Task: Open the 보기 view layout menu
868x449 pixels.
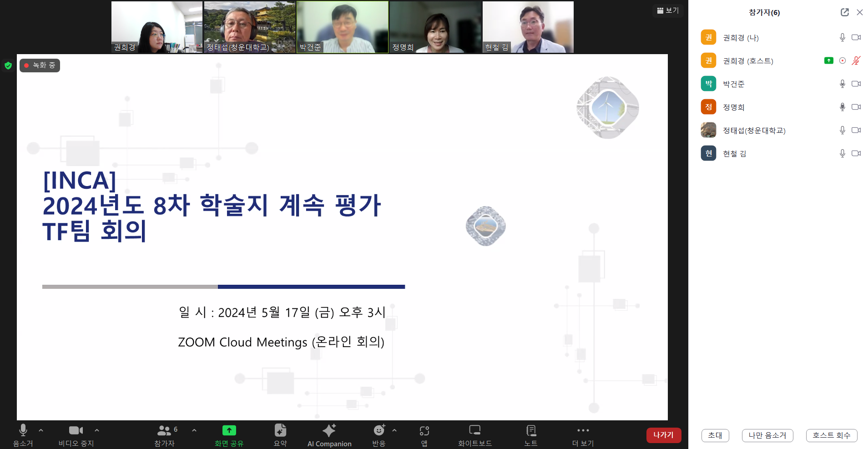Action: tap(668, 10)
